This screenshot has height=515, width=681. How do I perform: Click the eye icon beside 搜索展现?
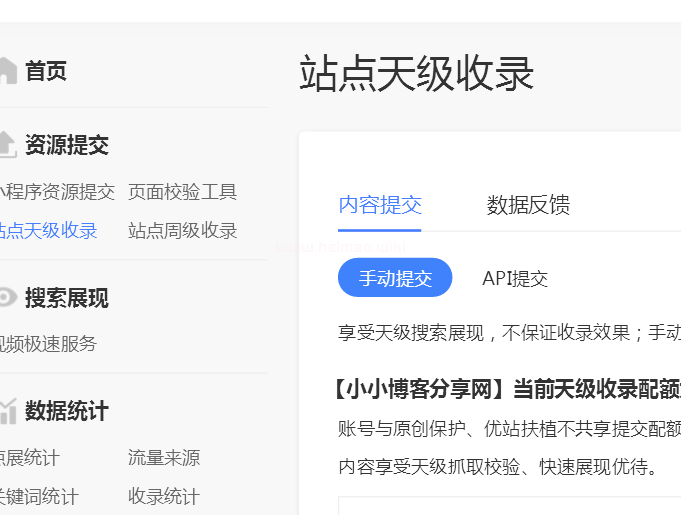tap(8, 297)
